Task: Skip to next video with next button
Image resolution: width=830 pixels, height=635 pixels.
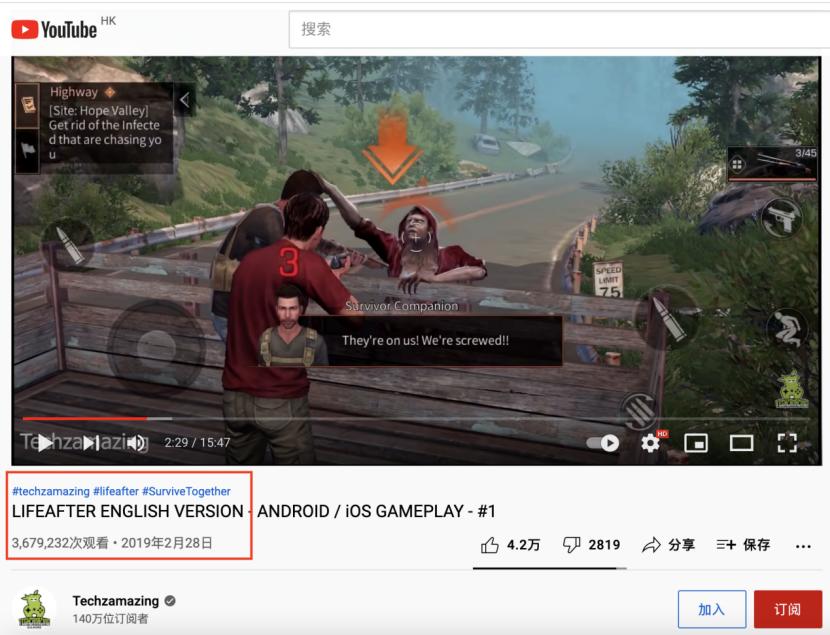Action: tap(91, 443)
